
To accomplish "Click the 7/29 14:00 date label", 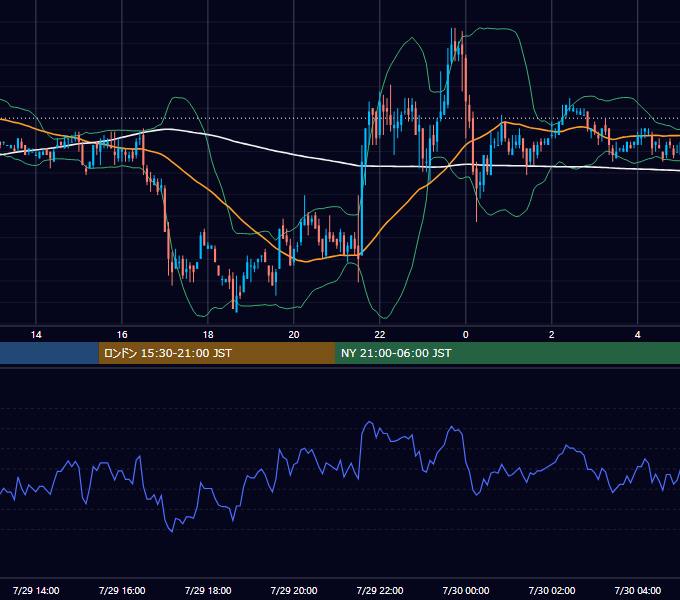I will [36, 590].
